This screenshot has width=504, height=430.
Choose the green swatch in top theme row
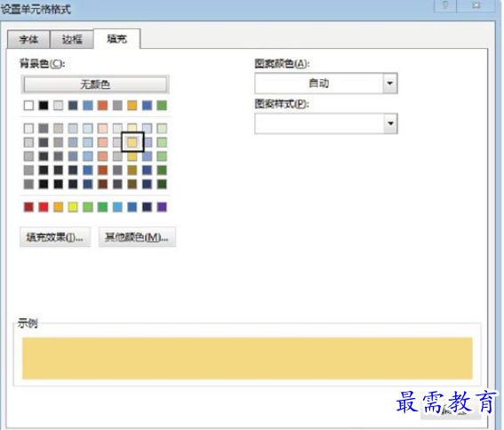click(162, 105)
